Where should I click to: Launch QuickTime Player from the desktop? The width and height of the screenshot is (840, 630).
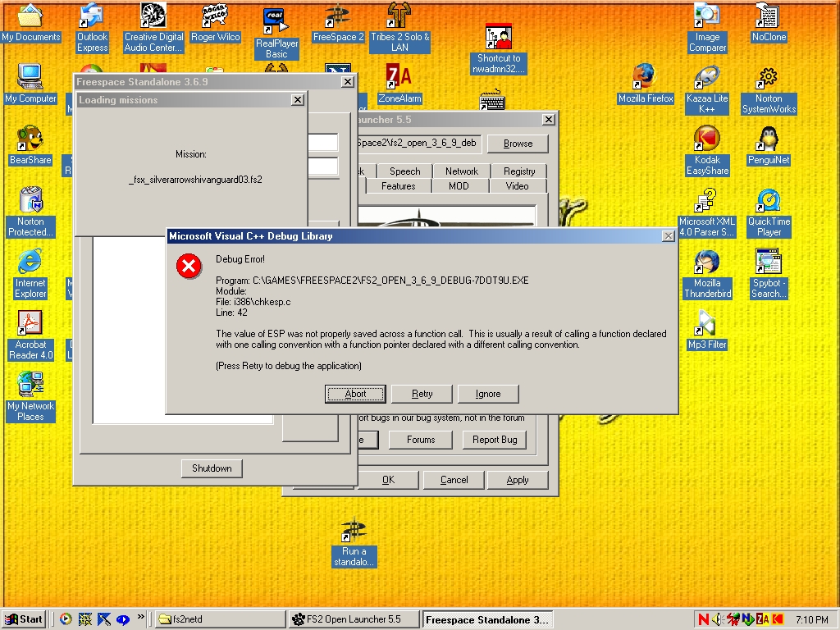pyautogui.click(x=769, y=212)
